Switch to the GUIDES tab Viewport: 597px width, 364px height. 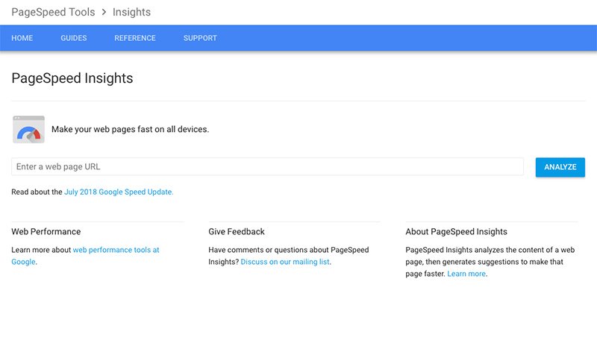pyautogui.click(x=74, y=38)
